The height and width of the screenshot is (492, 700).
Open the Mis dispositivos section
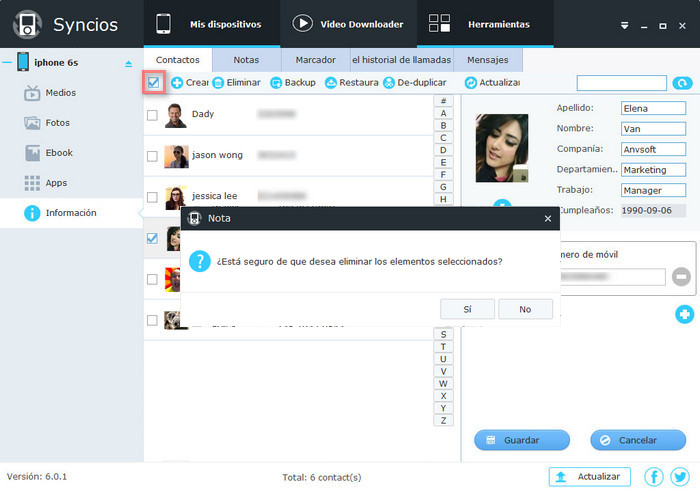tap(212, 24)
